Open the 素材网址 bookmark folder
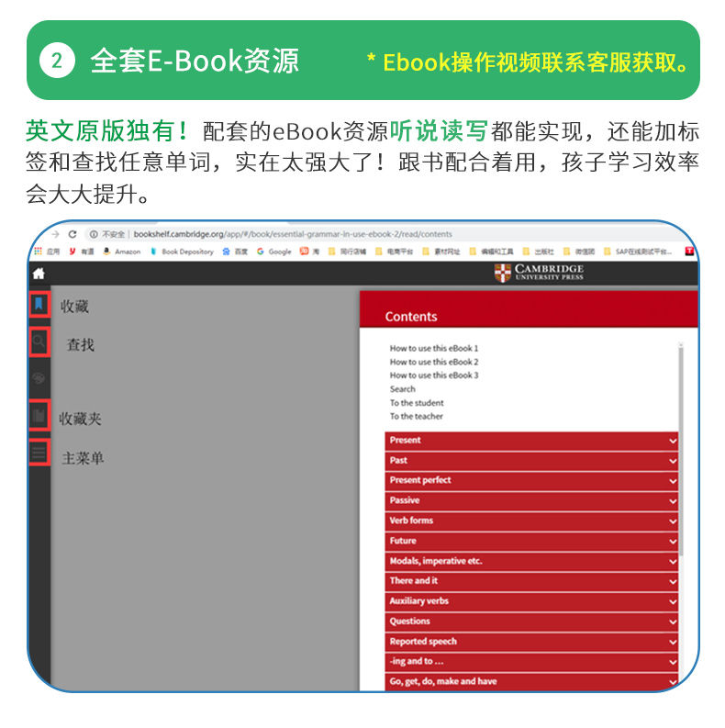Image resolution: width=725 pixels, height=728 pixels. 441,252
